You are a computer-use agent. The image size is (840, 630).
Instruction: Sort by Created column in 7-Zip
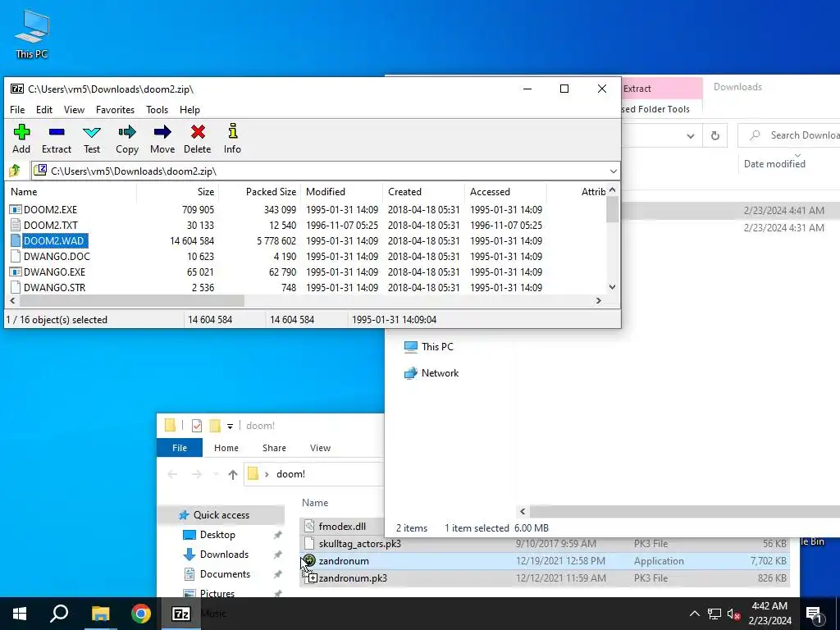pos(424,192)
